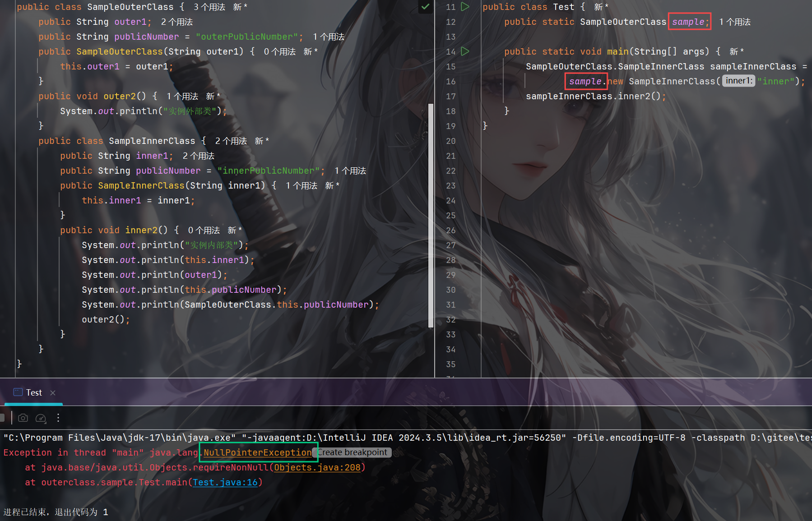The image size is (812, 521).
Task: Show the 3个用法 usages of SampleOuterClass
Action: tap(209, 7)
